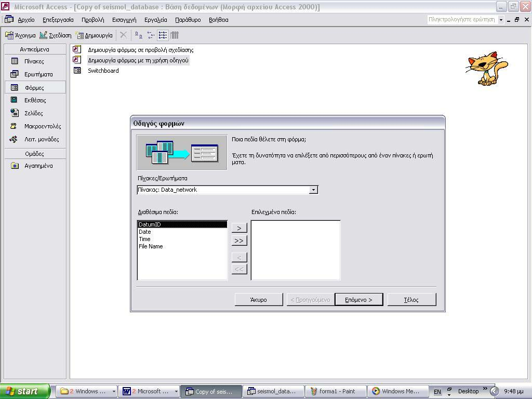The height and width of the screenshot is (399, 532).
Task: Open Αγαπημένα (Favorites) group
Action: click(35, 166)
